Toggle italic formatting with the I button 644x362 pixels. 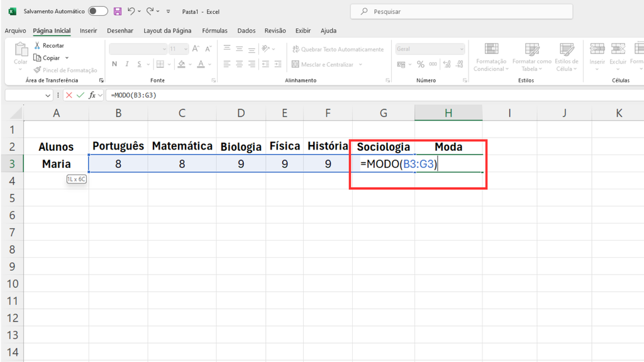click(x=127, y=64)
